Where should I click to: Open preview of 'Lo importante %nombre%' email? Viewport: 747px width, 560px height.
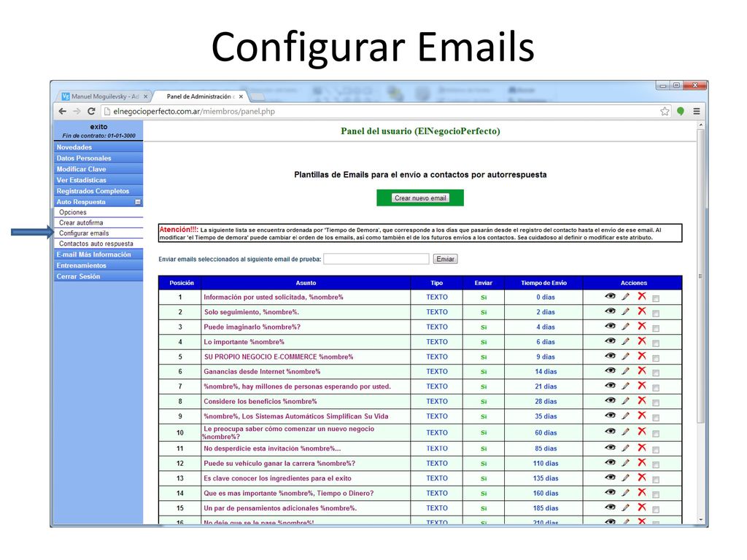pyautogui.click(x=610, y=341)
